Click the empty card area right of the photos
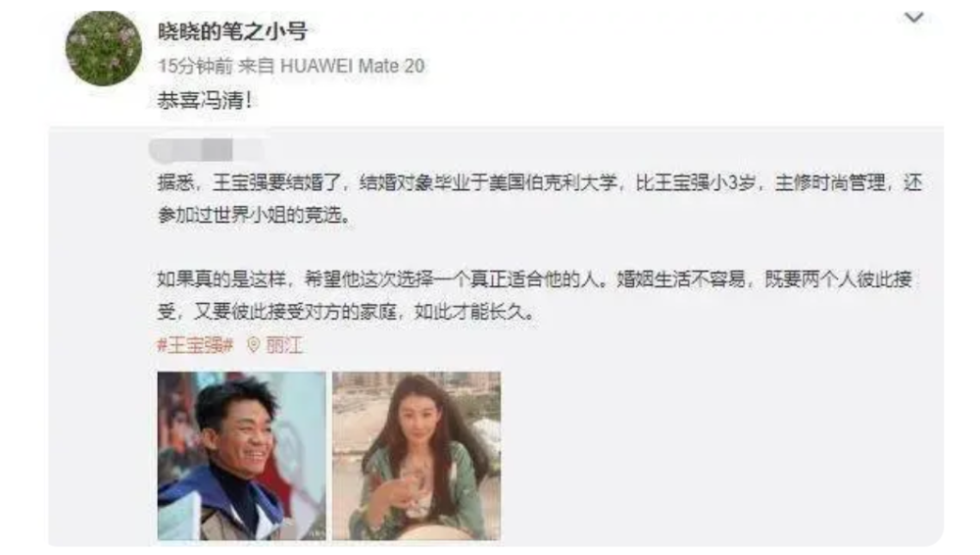Image resolution: width=980 pixels, height=555 pixels. click(718, 456)
